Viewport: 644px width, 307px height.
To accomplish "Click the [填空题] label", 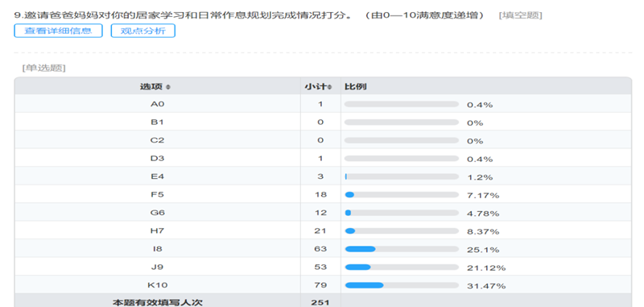I will pos(520,15).
